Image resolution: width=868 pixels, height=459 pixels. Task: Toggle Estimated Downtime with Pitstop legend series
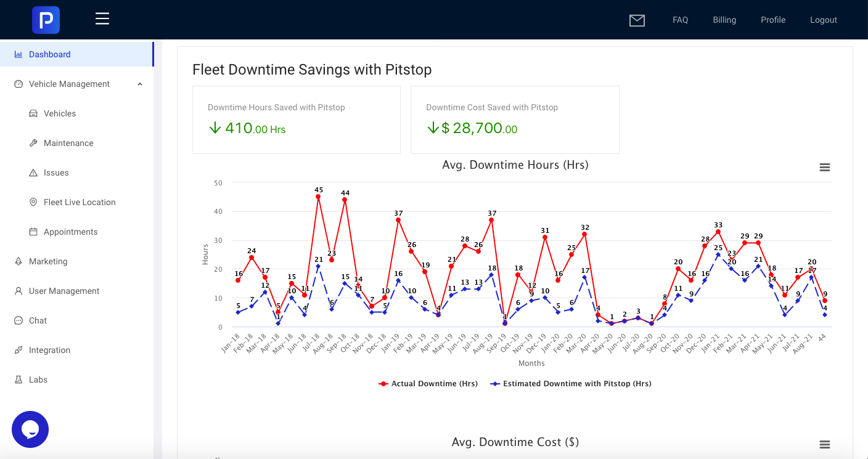coord(570,383)
